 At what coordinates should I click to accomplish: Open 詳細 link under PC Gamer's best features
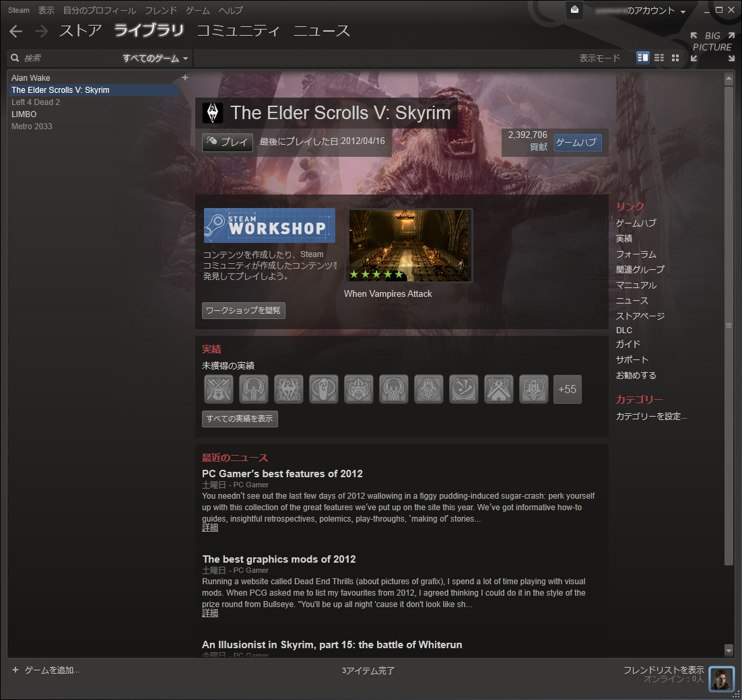click(x=209, y=528)
